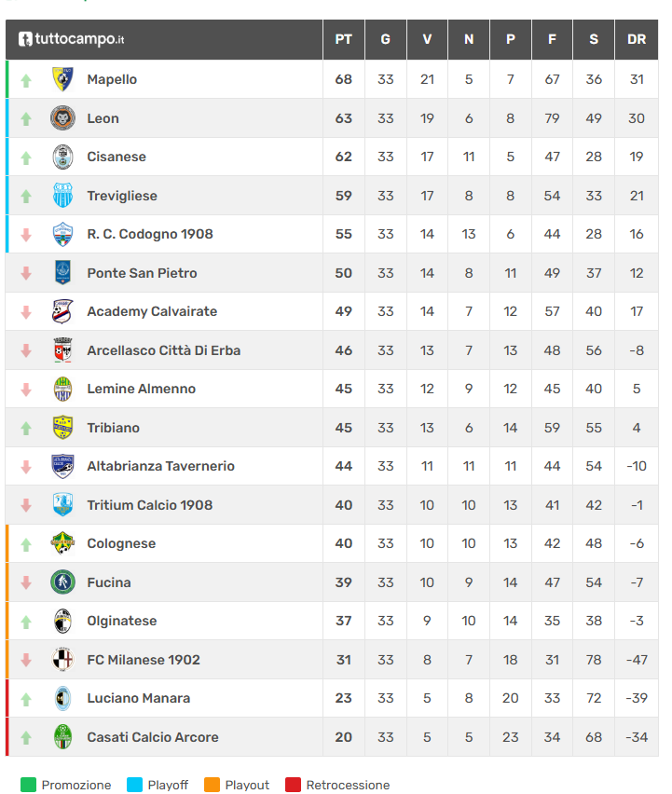Click the V wins column header
Screen dimensions: 672x794
pyautogui.click(x=427, y=39)
